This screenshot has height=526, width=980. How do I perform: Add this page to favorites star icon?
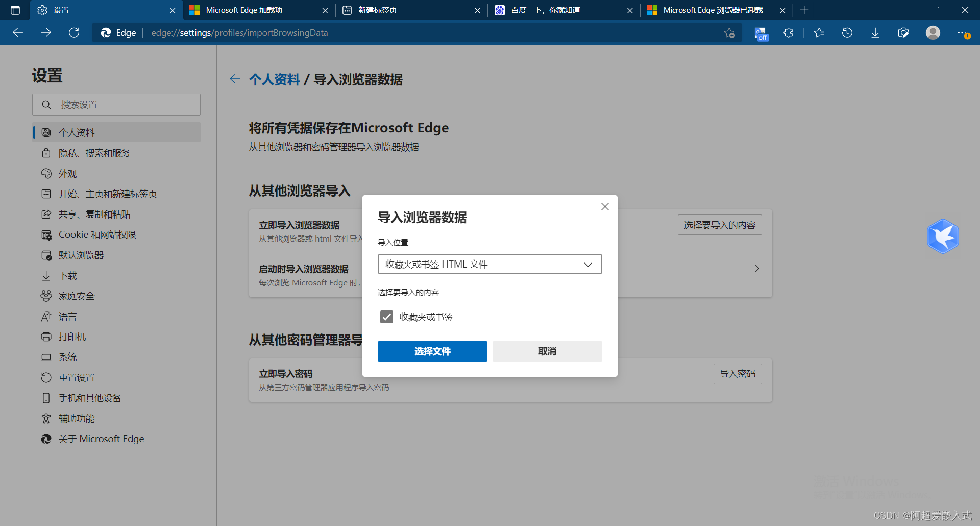pos(729,33)
